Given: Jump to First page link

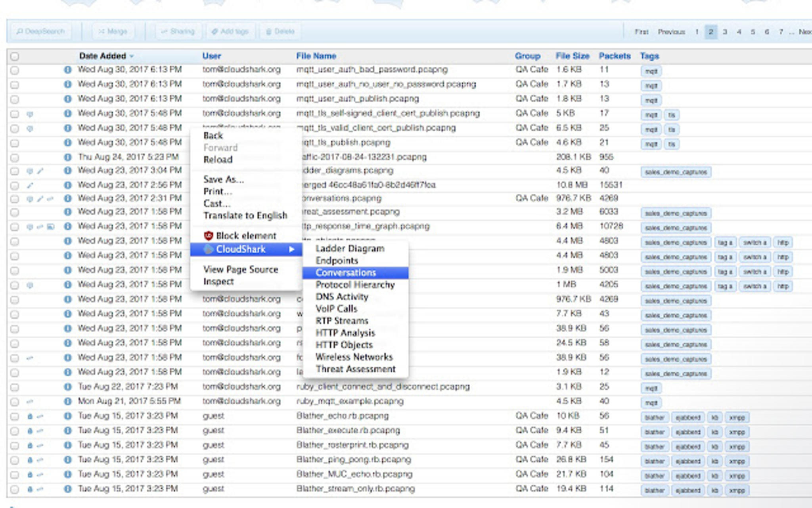Looking at the screenshot, I should 642,32.
